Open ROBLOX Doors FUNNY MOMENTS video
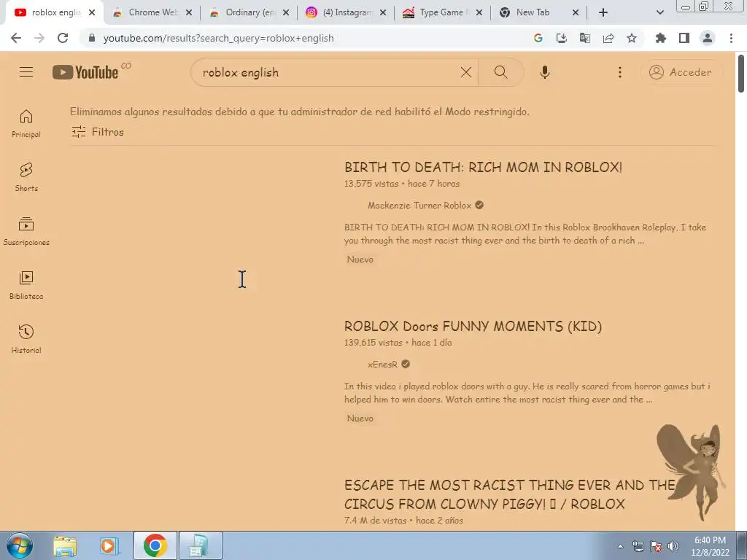 (x=473, y=326)
